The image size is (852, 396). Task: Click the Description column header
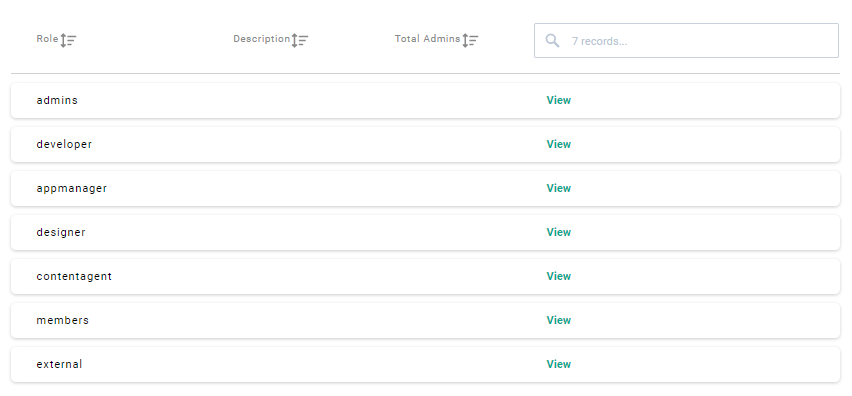261,39
